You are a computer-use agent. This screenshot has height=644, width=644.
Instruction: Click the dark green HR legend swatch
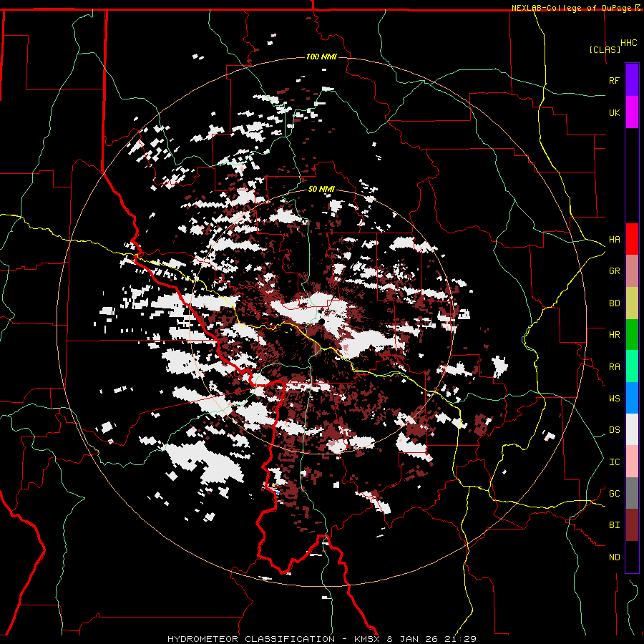click(x=632, y=335)
